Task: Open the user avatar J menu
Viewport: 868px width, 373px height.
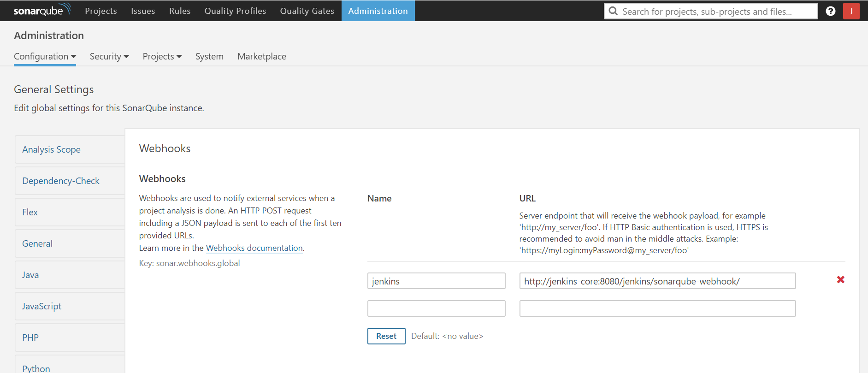Action: coord(851,11)
